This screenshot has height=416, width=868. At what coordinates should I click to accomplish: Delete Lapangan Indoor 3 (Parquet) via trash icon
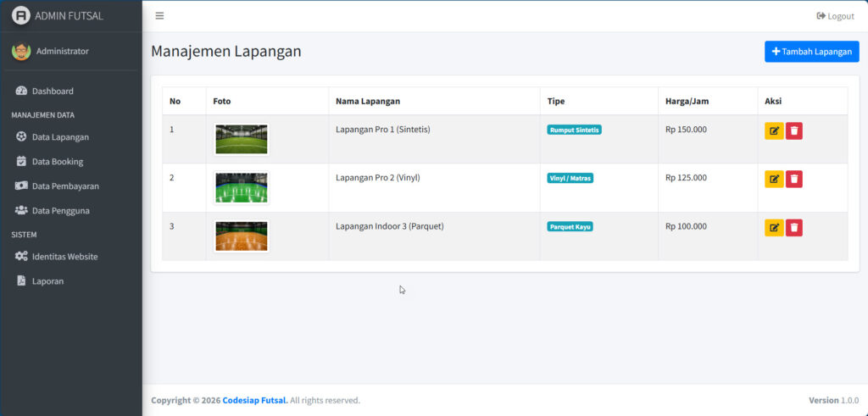[793, 228]
